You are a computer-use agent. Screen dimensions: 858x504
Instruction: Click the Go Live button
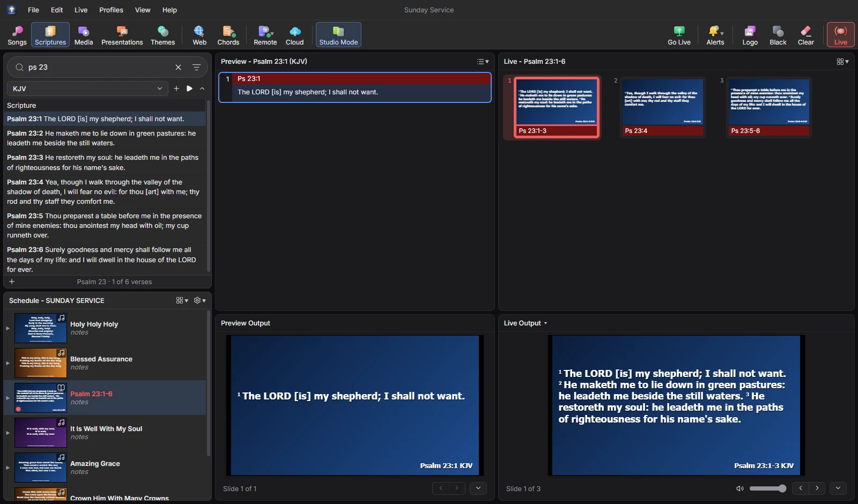679,35
